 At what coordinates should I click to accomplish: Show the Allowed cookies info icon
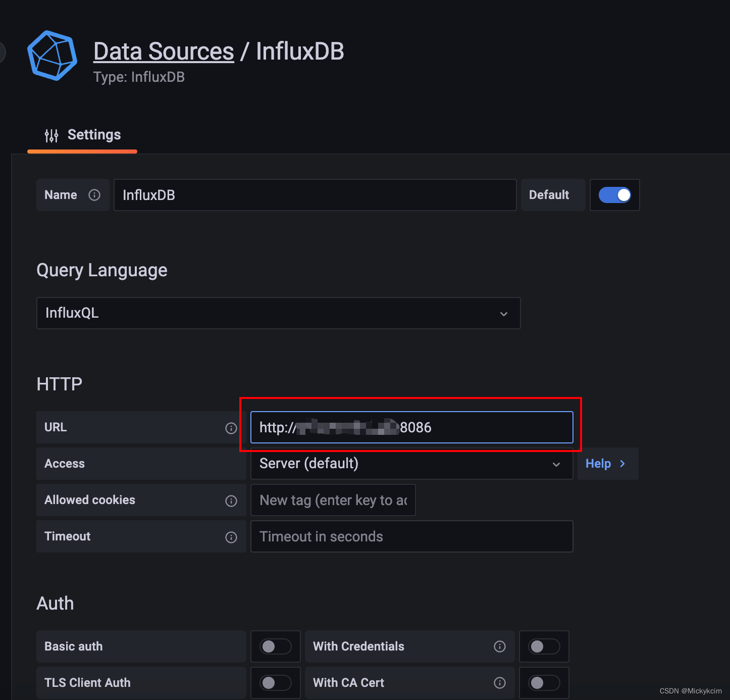pyautogui.click(x=231, y=501)
